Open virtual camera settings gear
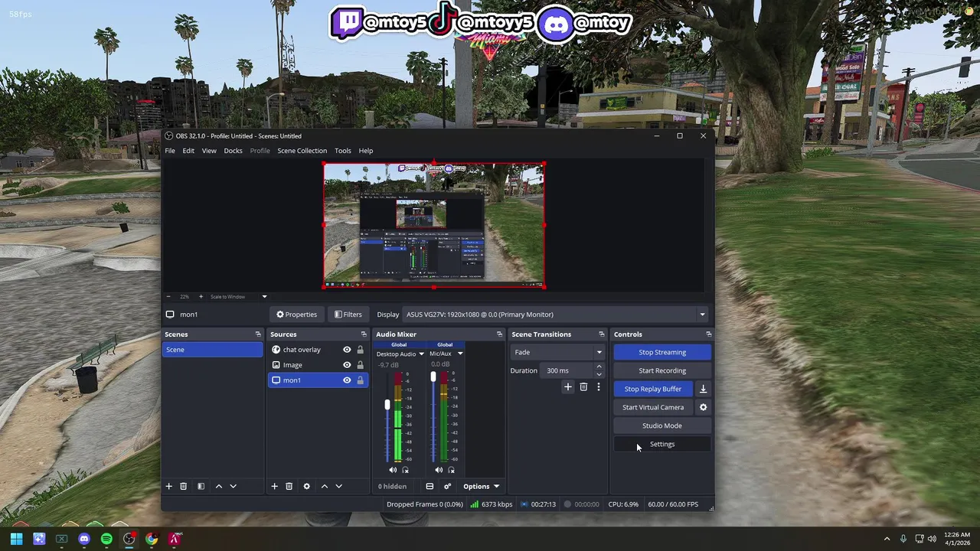This screenshot has height=551, width=980. coord(703,407)
